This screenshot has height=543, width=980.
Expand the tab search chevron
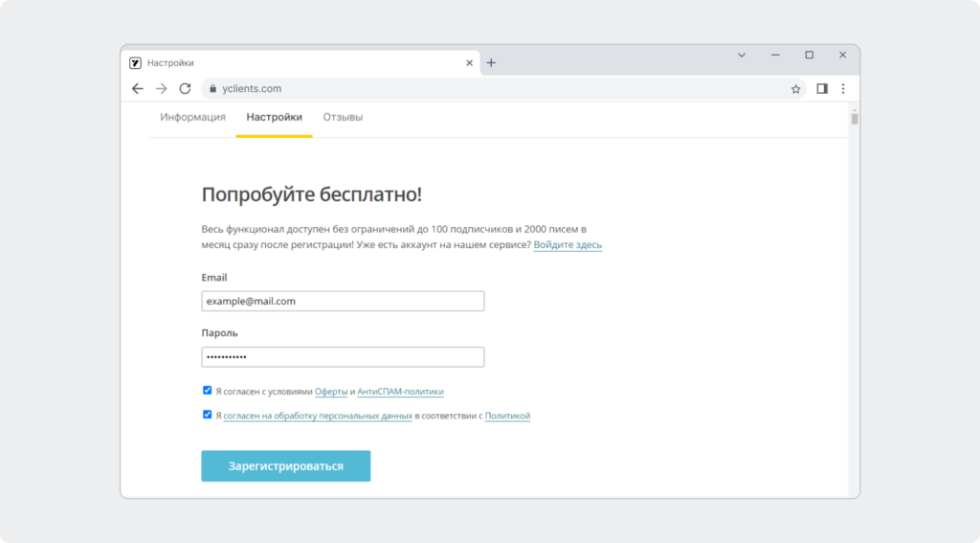coord(742,55)
